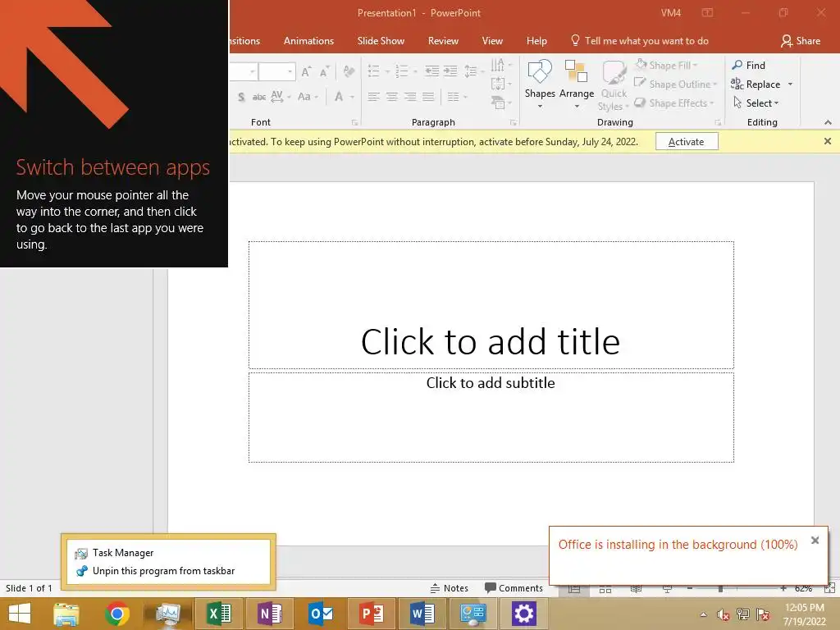Open the Shapes gallery

pyautogui.click(x=540, y=84)
